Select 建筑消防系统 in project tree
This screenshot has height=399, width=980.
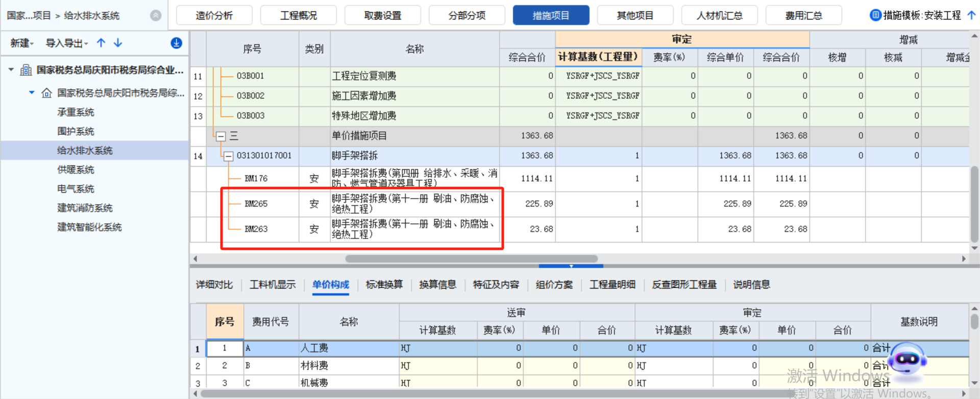(x=85, y=208)
